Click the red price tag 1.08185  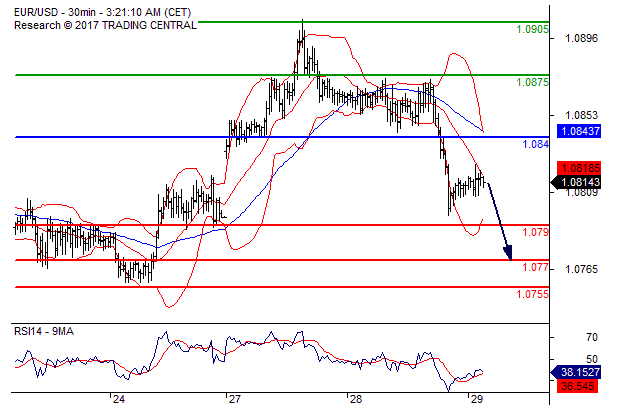pos(579,168)
